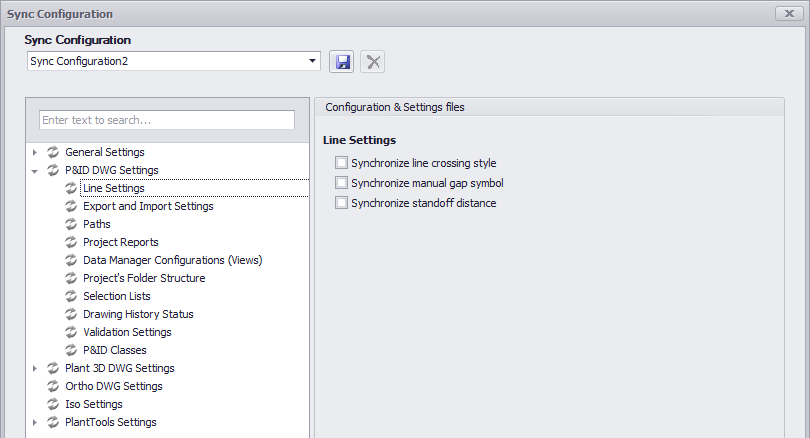Delete configuration using the X icon
Viewport: 810px width, 438px height.
click(372, 62)
